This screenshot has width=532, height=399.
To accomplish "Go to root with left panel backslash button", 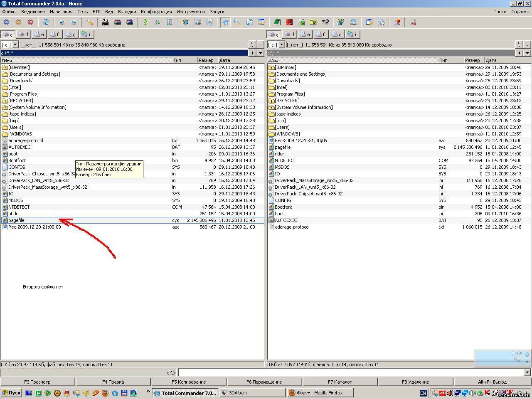I will [x=252, y=44].
